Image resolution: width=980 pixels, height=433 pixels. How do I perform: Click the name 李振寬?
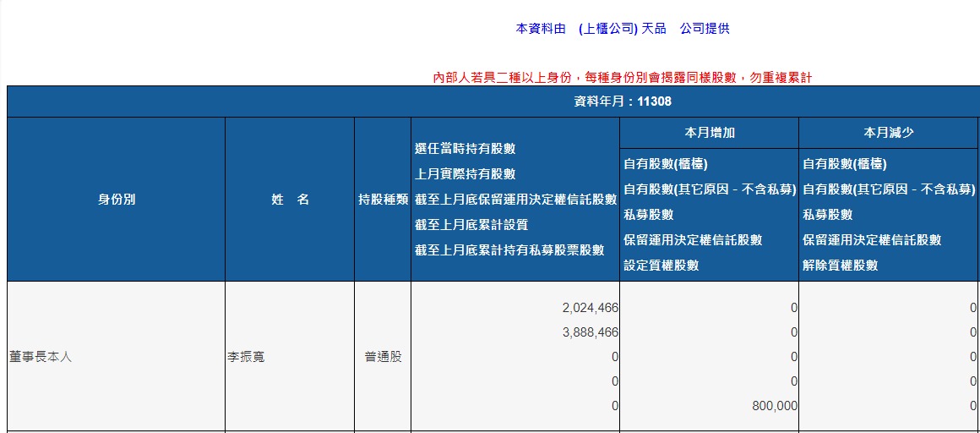[246, 358]
